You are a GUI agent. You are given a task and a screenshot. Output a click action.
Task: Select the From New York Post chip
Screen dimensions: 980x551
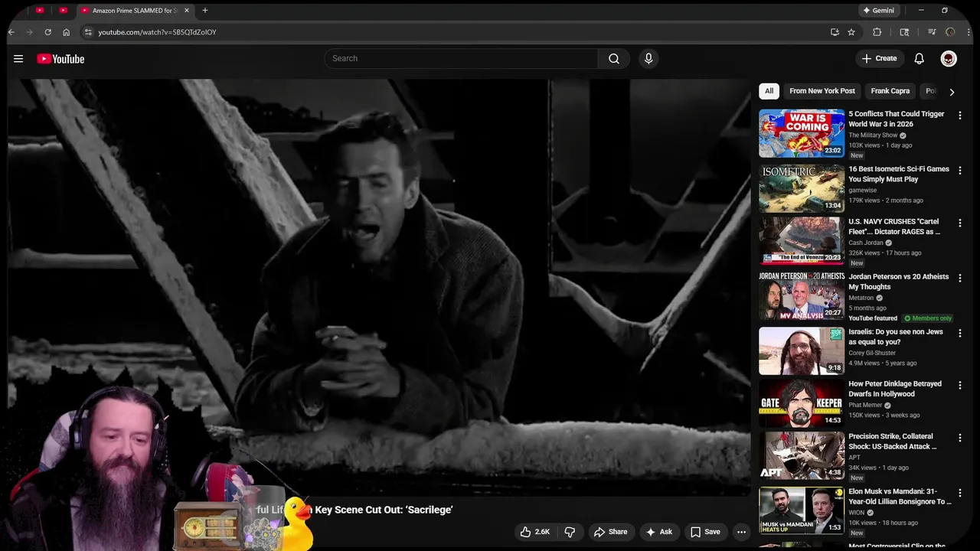822,91
